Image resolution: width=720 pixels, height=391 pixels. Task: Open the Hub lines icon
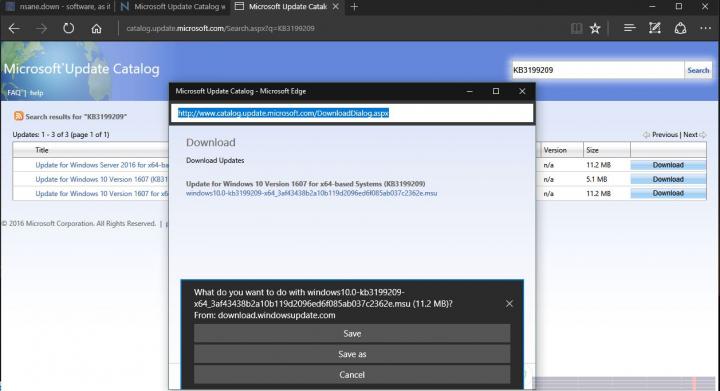[x=630, y=28]
